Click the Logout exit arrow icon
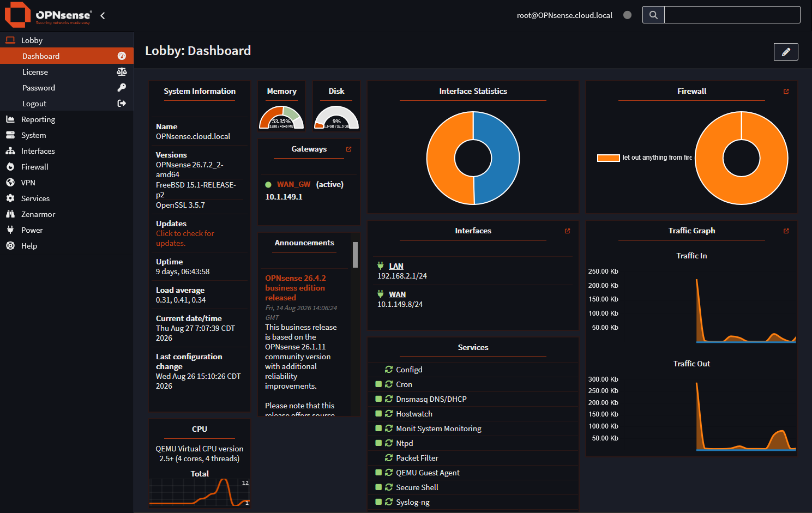Screen dimensions: 812x513 pos(122,104)
